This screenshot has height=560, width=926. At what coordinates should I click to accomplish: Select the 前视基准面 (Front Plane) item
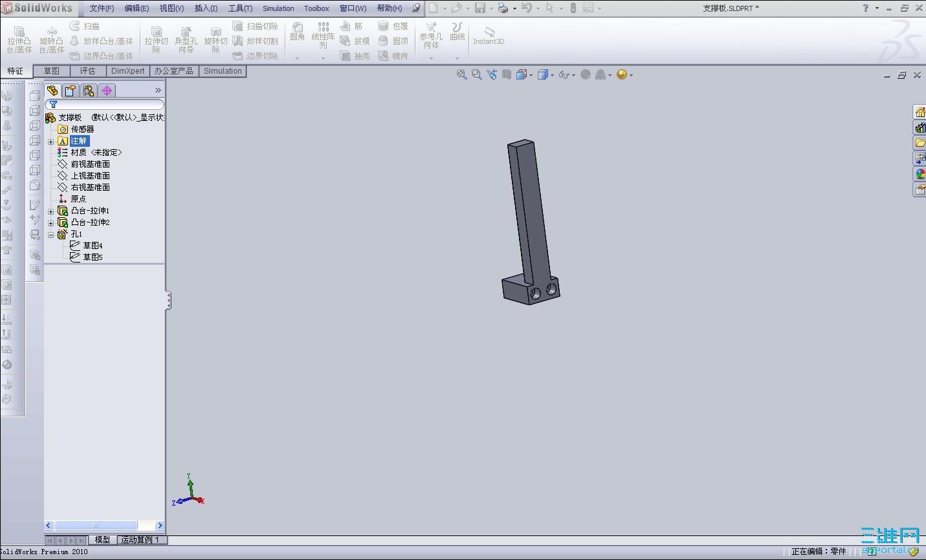[x=90, y=164]
